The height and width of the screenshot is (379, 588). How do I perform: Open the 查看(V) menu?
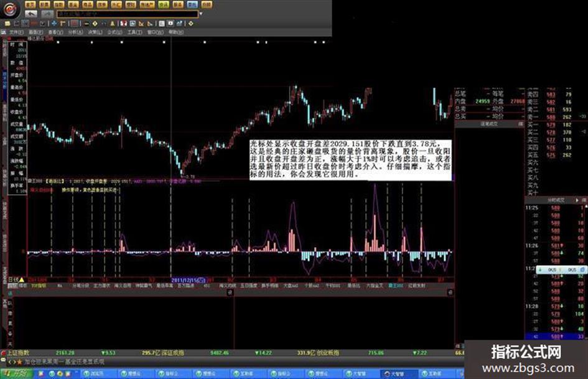[x=55, y=32]
